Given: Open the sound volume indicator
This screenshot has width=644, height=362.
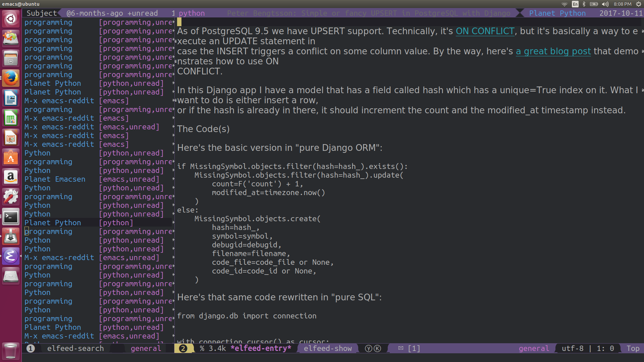Looking at the screenshot, I should tap(605, 4).
